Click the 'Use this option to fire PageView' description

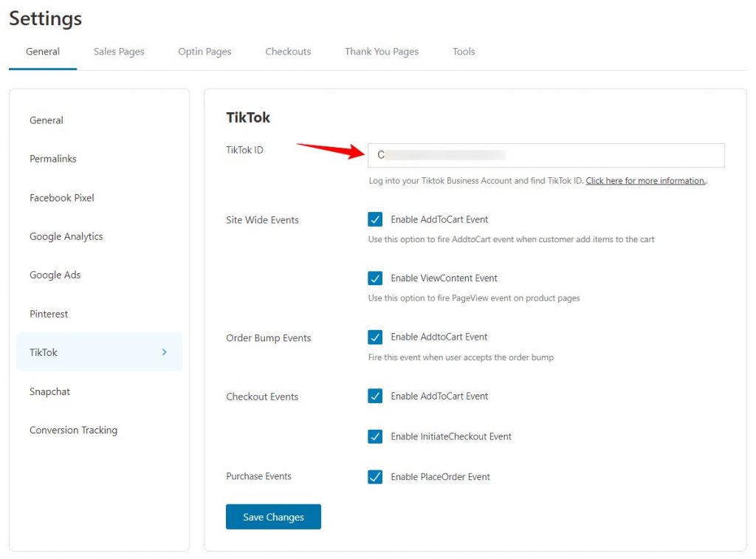click(x=474, y=298)
